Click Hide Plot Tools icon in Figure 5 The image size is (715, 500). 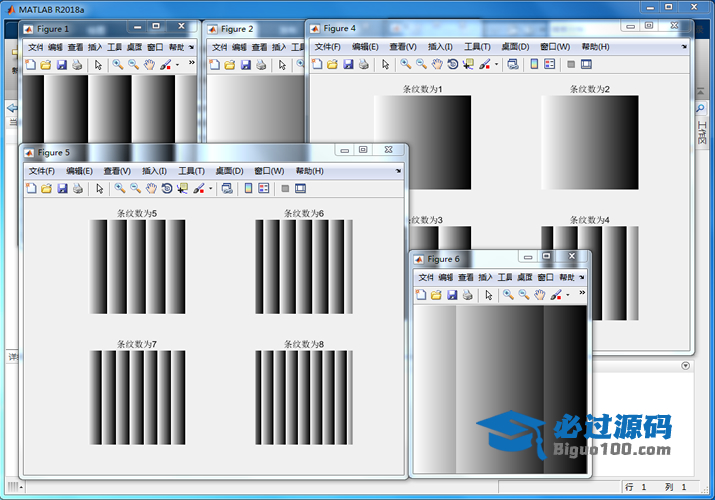point(285,188)
